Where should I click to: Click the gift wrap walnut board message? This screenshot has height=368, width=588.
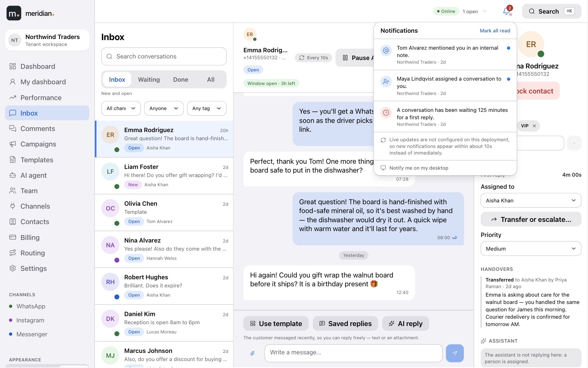pyautogui.click(x=329, y=283)
